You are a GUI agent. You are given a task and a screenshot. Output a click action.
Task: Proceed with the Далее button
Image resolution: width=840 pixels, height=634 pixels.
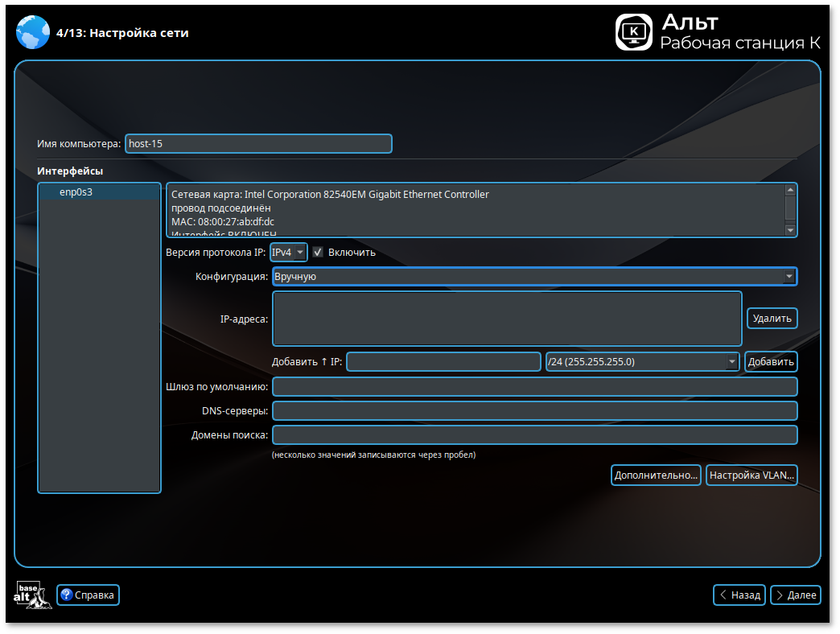coord(795,595)
